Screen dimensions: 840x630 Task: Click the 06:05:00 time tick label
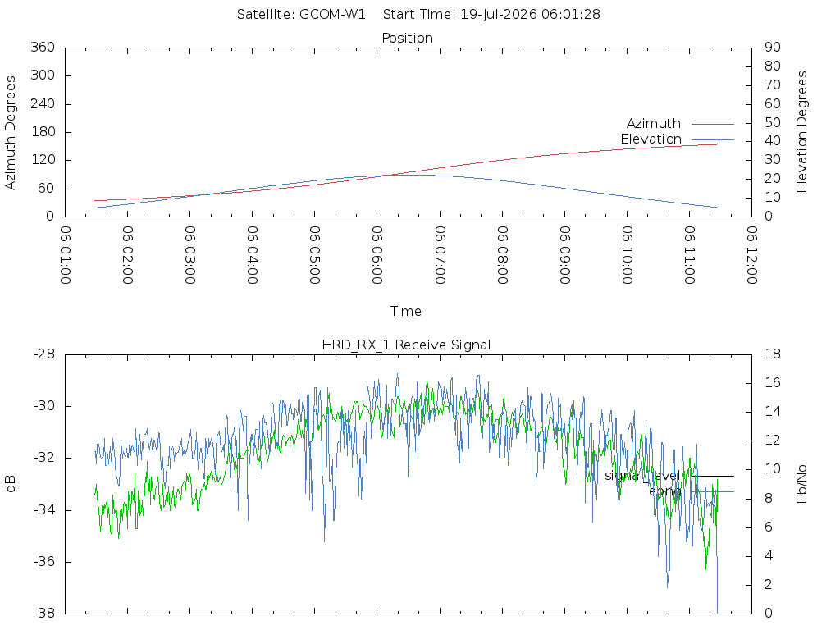click(x=315, y=255)
